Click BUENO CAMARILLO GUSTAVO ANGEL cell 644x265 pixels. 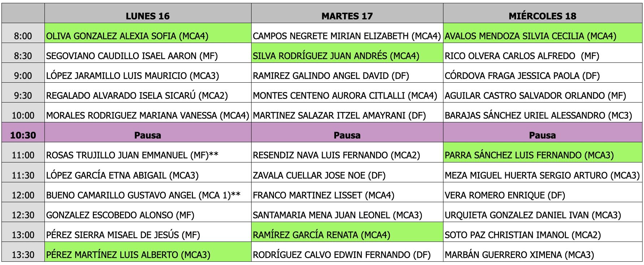coord(147,195)
